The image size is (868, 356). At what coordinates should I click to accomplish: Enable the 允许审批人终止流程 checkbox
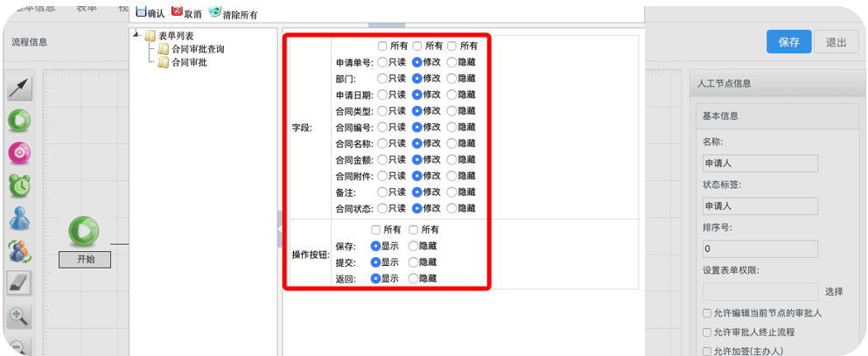[x=707, y=332]
